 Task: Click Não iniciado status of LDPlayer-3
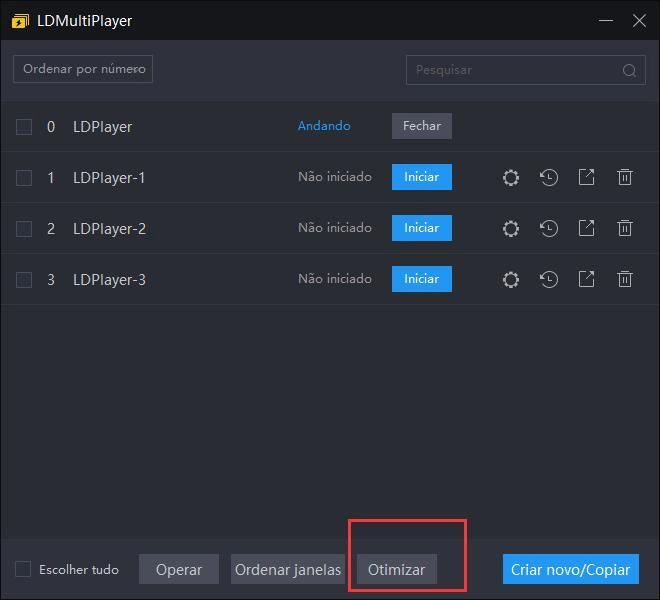click(x=335, y=279)
